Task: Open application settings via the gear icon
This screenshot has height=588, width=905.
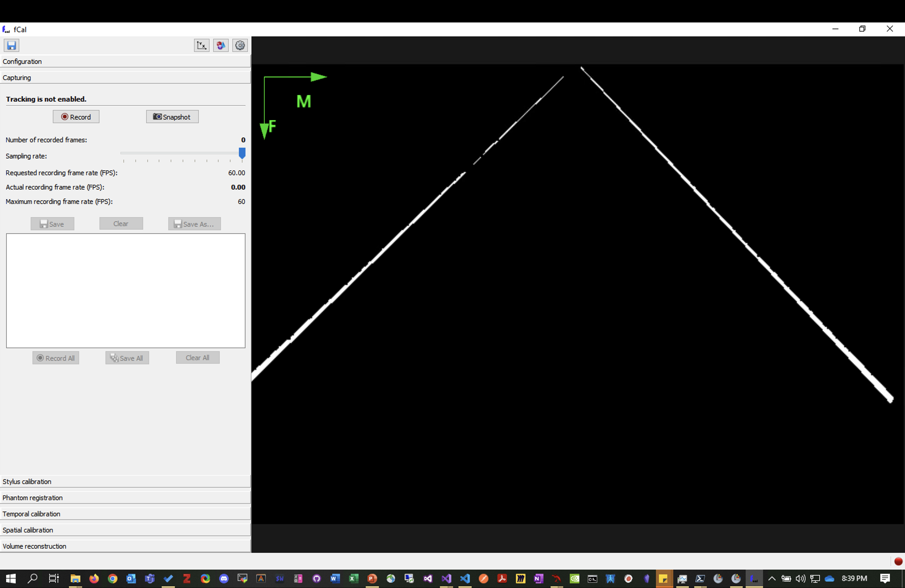Action: pyautogui.click(x=240, y=45)
